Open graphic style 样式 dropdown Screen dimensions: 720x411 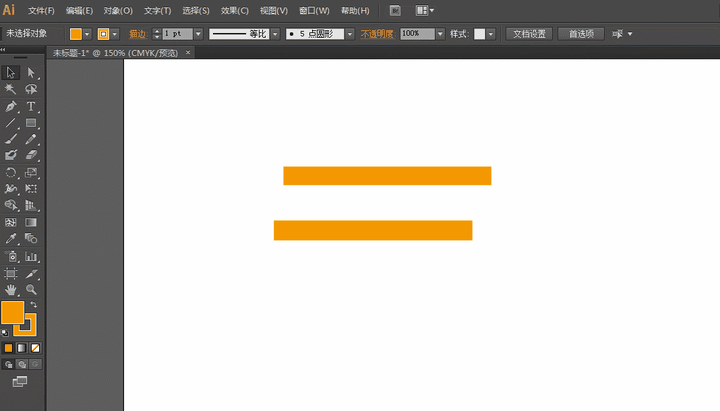coord(491,34)
